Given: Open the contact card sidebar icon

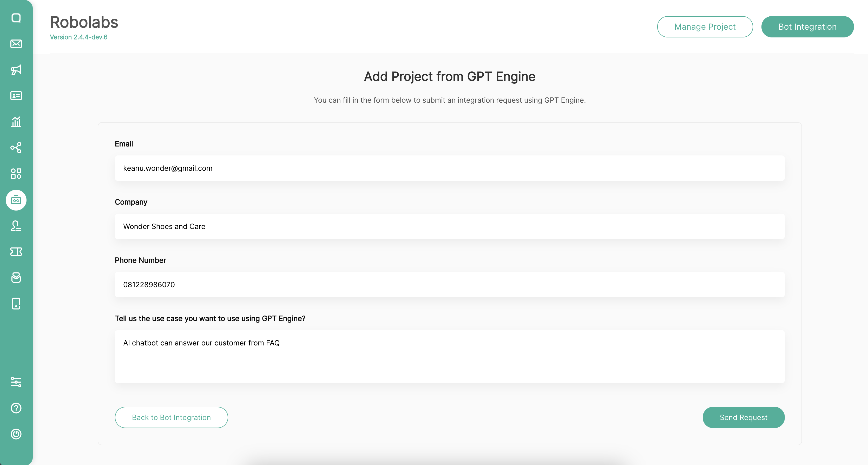Looking at the screenshot, I should [x=16, y=96].
